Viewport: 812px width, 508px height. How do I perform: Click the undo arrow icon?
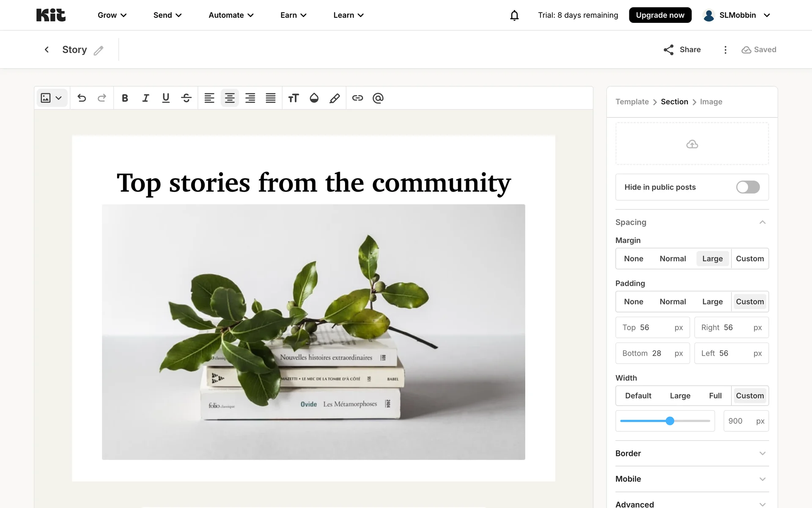[82, 98]
